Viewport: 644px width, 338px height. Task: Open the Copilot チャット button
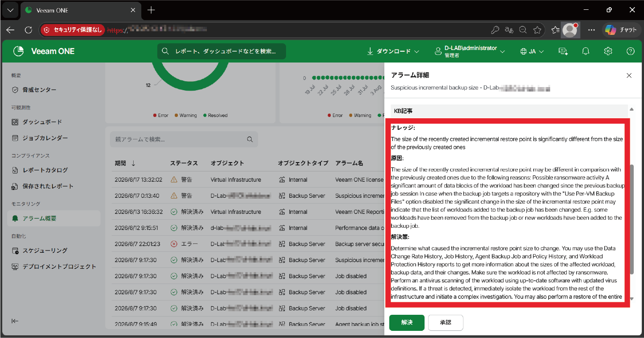621,30
